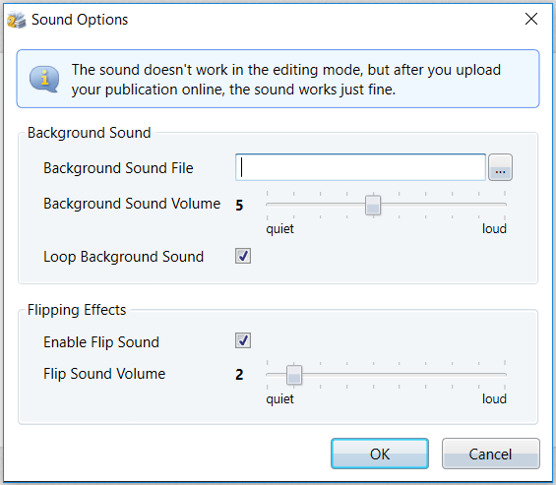Click the Sound Options title bar app icon

click(x=16, y=20)
